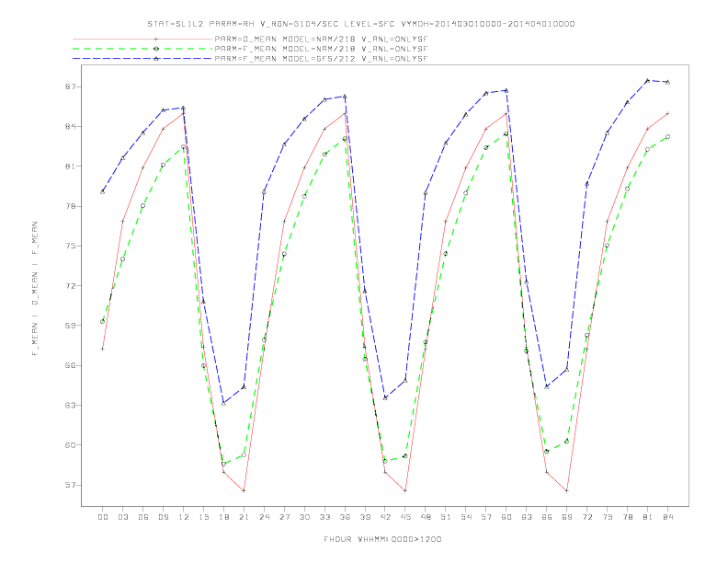The height and width of the screenshot is (563, 728).
Task: Click the y-axis tick label 60
Action: [x=71, y=444]
